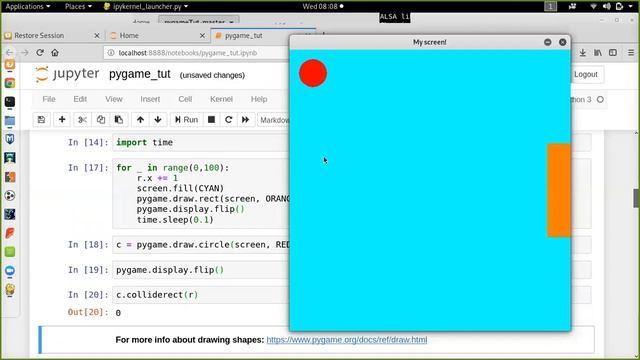Cut selected cells with the scissors icon
The height and width of the screenshot is (360, 640).
pos(82,120)
